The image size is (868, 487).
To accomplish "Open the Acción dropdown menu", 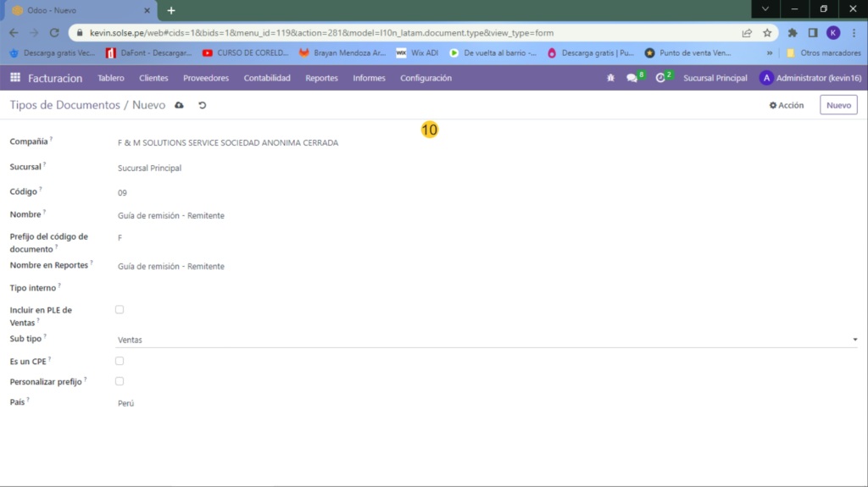I will tap(786, 105).
